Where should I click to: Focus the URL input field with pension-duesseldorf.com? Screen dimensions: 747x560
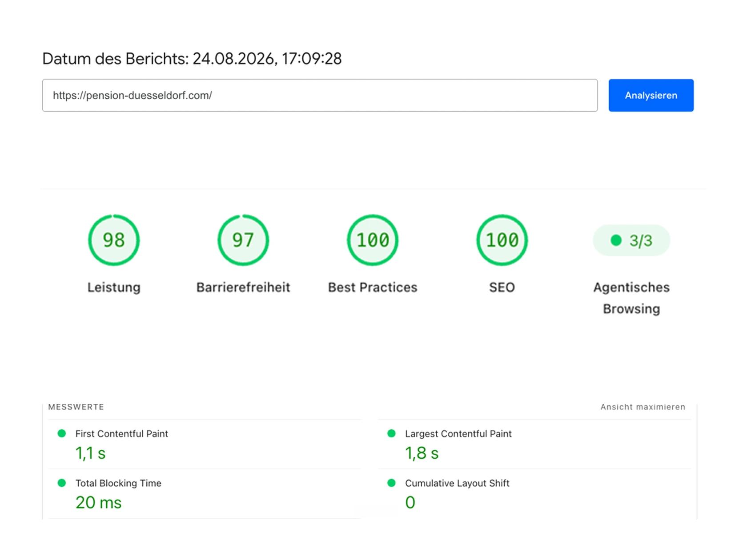point(320,96)
